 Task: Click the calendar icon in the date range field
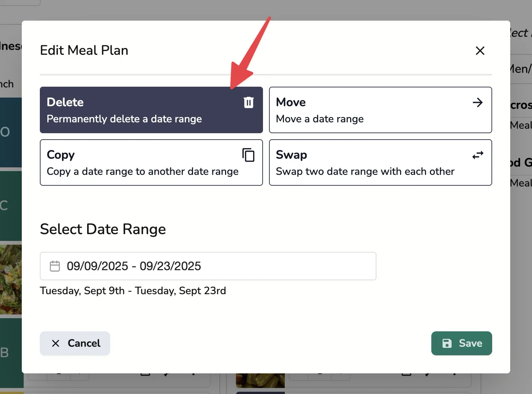55,266
